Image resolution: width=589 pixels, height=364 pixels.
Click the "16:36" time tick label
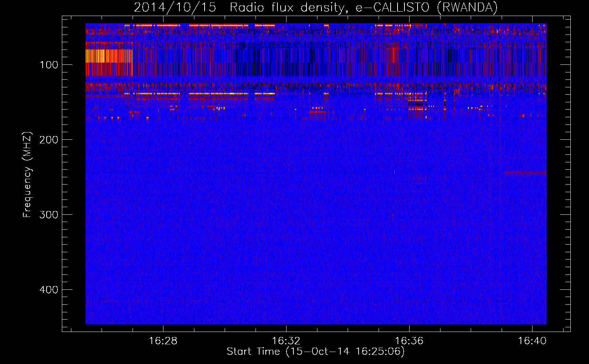(409, 341)
